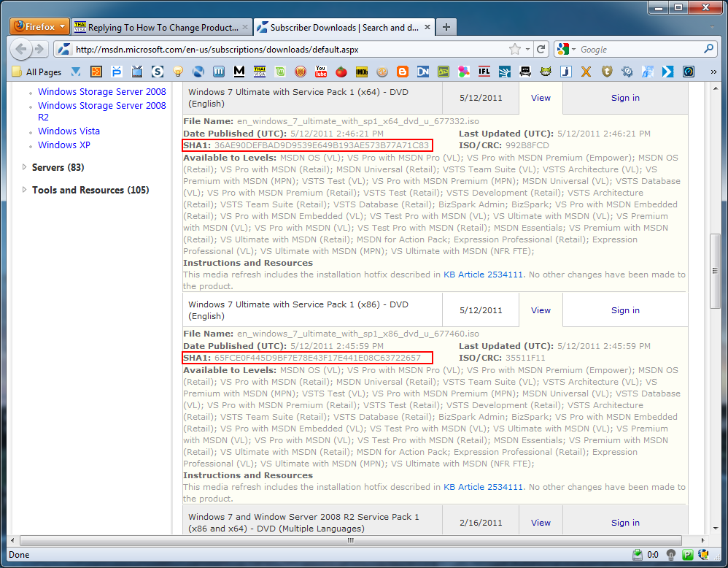Screen dimensions: 728x568
Task: Open the All Pages bookmarks folder
Action: pyautogui.click(x=37, y=72)
